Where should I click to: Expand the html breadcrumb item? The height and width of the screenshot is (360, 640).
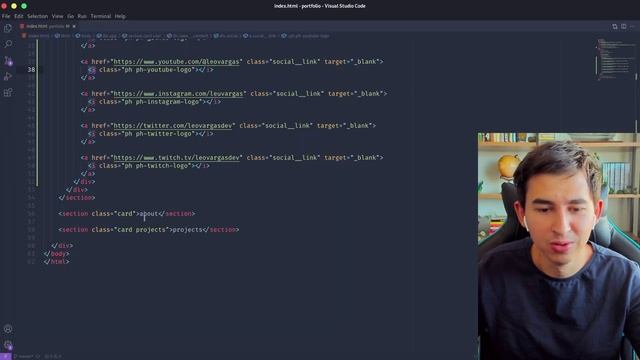[x=63, y=36]
